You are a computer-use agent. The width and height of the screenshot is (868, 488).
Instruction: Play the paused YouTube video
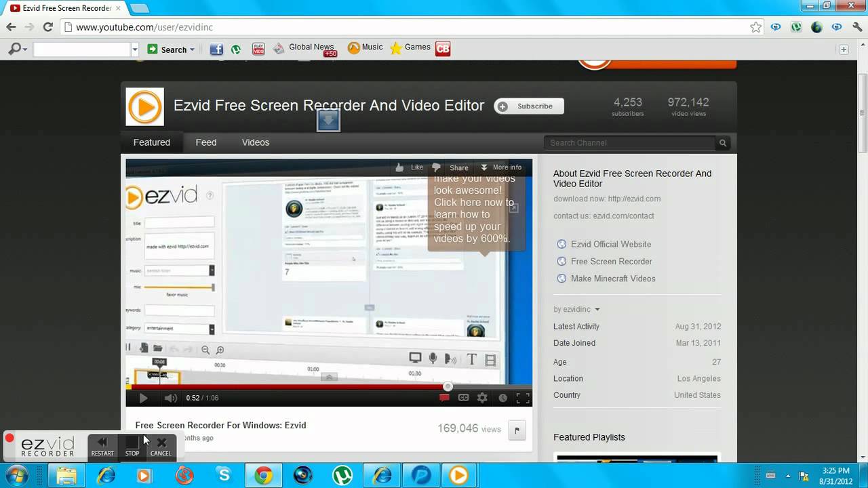[x=142, y=398]
